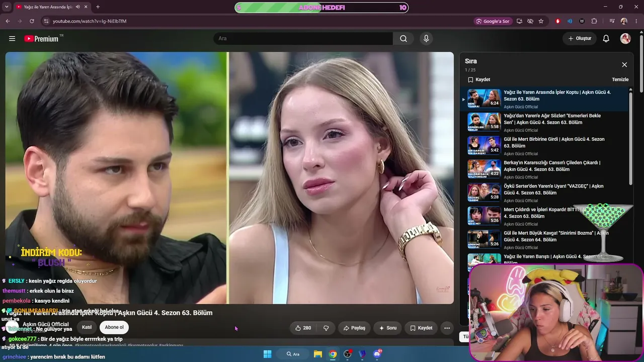Open Chrome three-dot menu
Image resolution: width=644 pixels, height=362 pixels.
tap(636, 21)
